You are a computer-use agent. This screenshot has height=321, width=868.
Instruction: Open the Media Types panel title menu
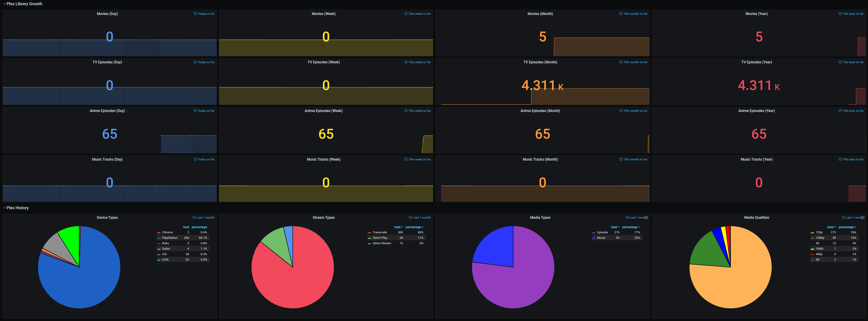pyautogui.click(x=540, y=217)
